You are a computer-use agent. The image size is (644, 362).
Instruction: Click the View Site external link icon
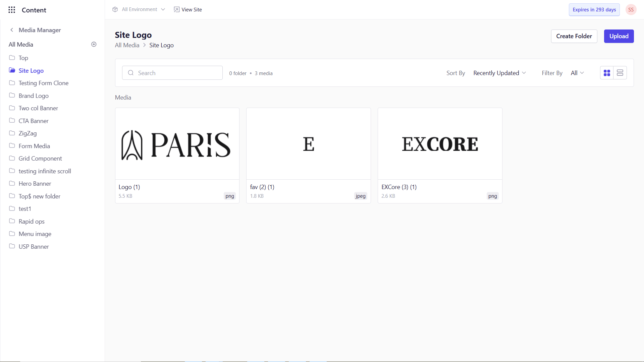pyautogui.click(x=176, y=9)
